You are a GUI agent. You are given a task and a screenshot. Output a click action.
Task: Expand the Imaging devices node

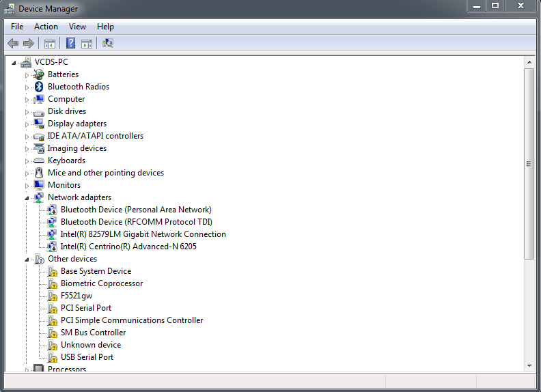pyautogui.click(x=27, y=149)
